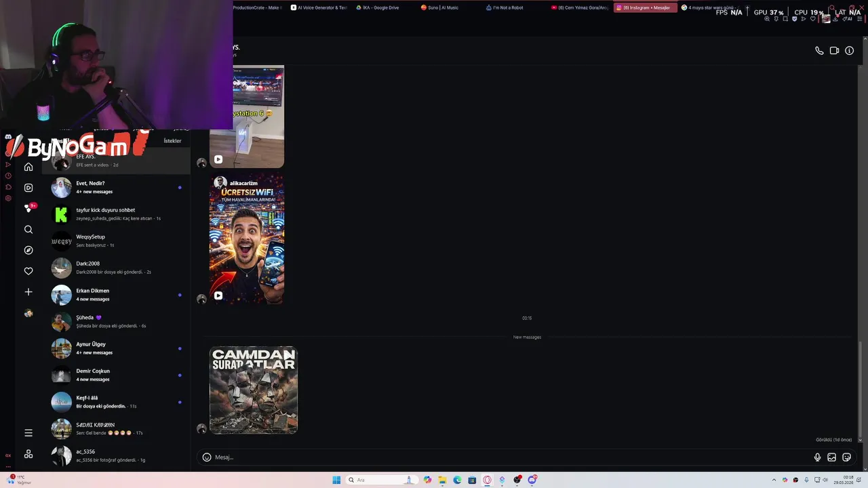Open the WeqsySetup conversation
This screenshot has width=868, height=488.
[116, 241]
